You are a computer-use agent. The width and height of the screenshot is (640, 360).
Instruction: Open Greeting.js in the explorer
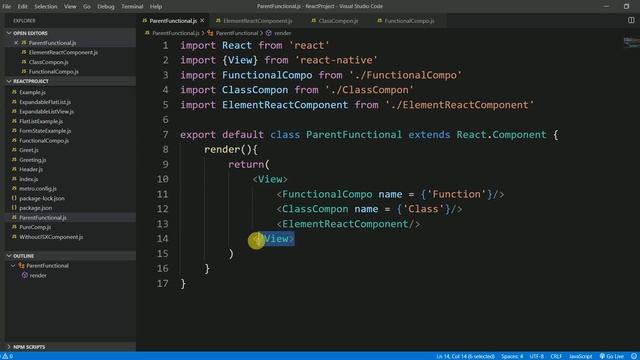pos(33,160)
